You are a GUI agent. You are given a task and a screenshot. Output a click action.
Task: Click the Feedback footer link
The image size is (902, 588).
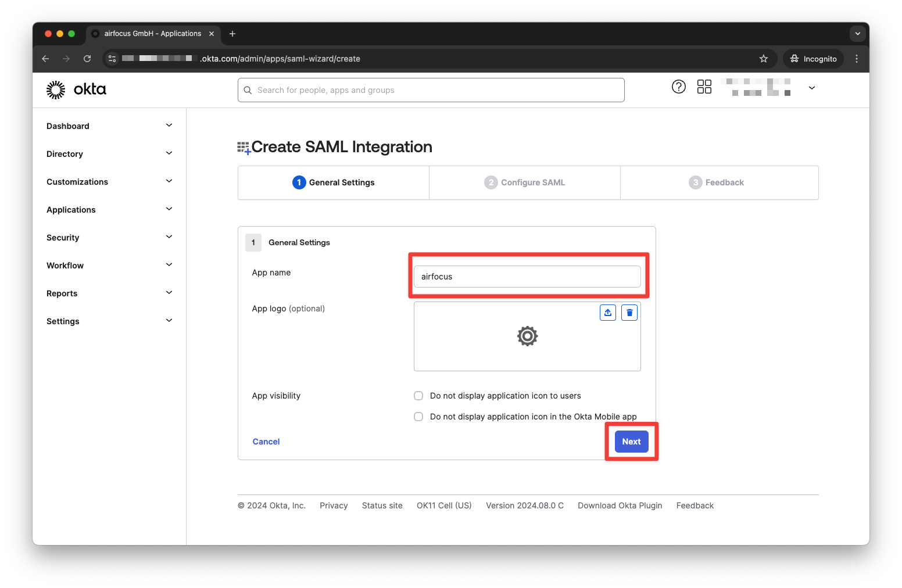point(695,505)
